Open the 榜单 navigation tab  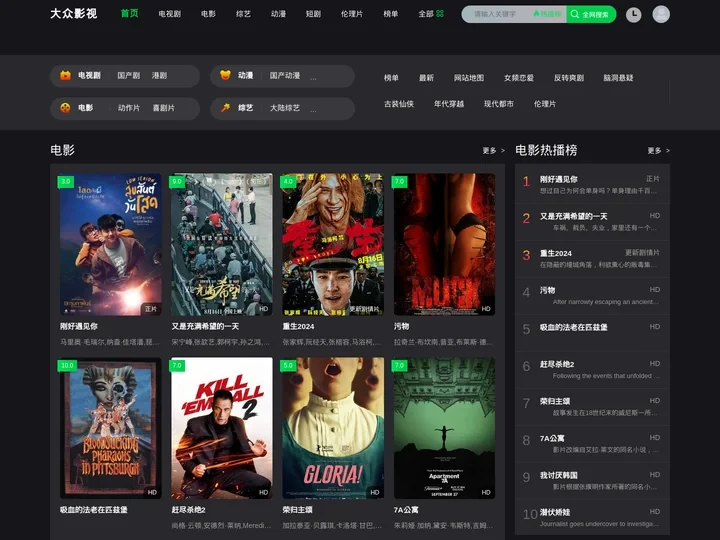[391, 14]
